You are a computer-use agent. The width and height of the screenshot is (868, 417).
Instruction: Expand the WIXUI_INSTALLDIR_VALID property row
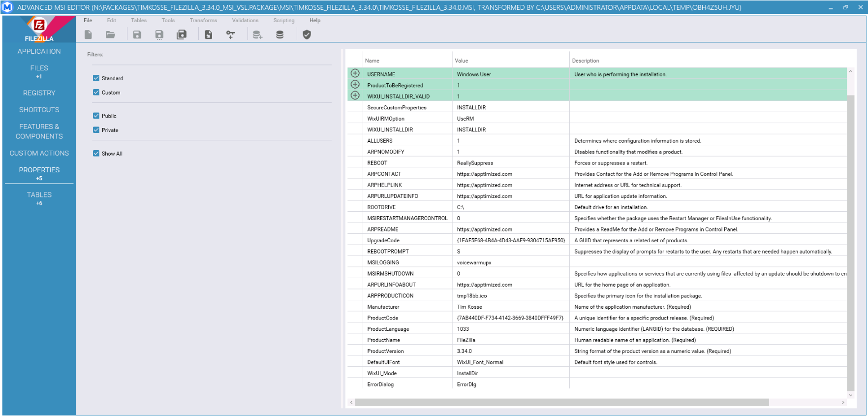coord(355,95)
